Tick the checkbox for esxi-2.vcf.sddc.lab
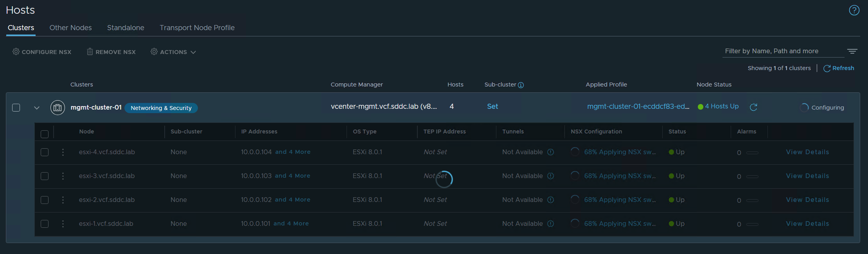Image resolution: width=868 pixels, height=254 pixels. (x=45, y=200)
